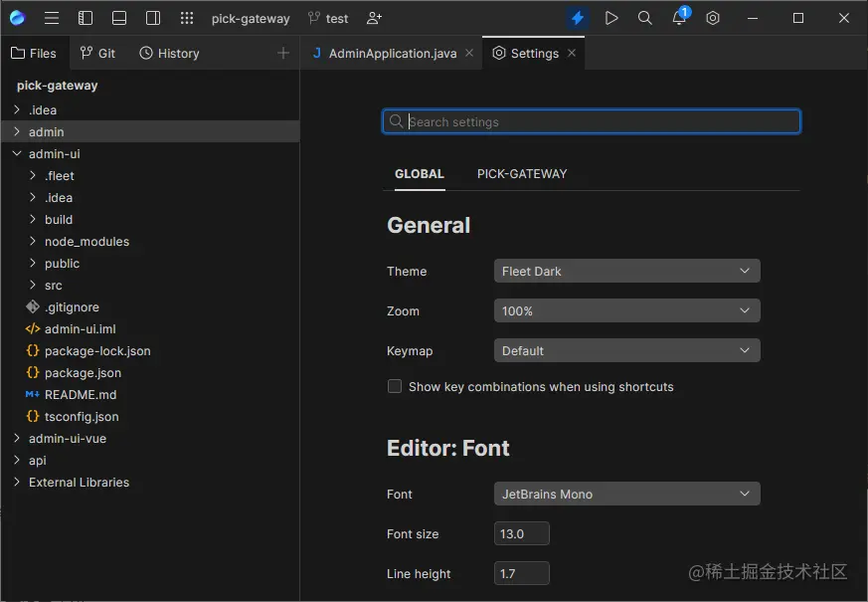Click the test branch selector
The height and width of the screenshot is (602, 868).
click(x=328, y=18)
